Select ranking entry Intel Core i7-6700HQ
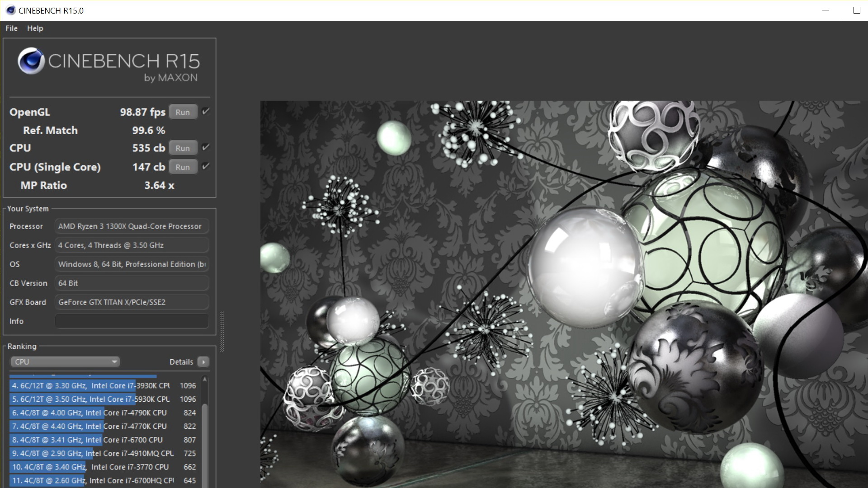Screen dimensions: 868x488 click(x=104, y=480)
